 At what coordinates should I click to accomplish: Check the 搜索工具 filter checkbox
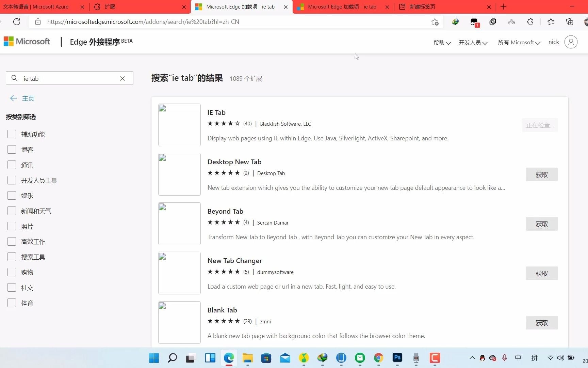click(x=12, y=257)
